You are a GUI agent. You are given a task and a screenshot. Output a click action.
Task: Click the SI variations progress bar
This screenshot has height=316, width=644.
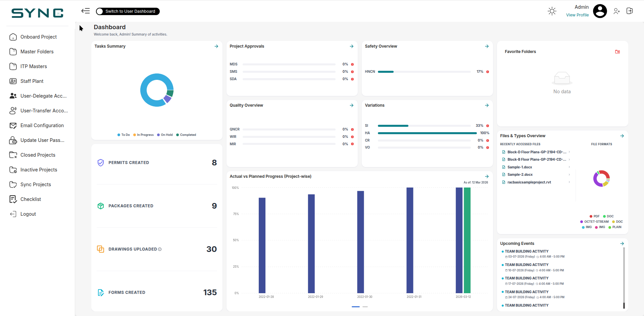pos(424,126)
